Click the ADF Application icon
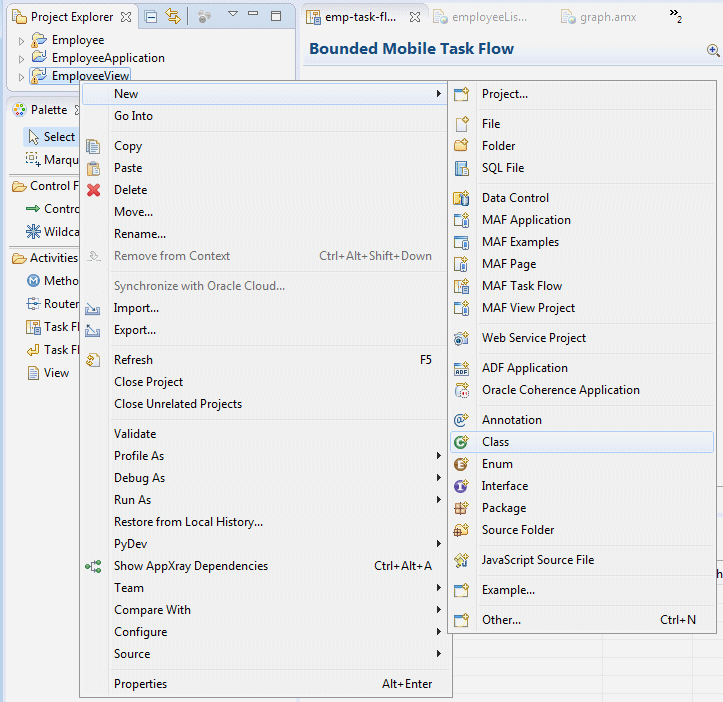The height and width of the screenshot is (702, 723). pos(462,368)
